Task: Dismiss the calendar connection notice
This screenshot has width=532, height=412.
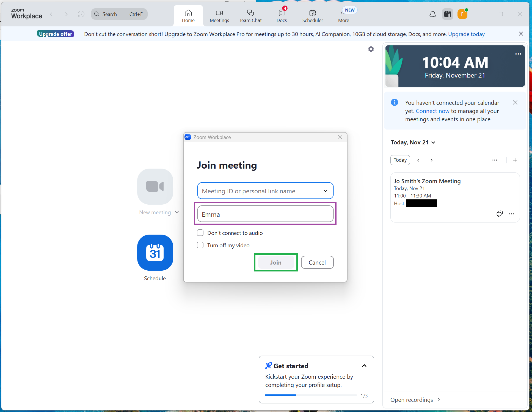Action: click(515, 103)
